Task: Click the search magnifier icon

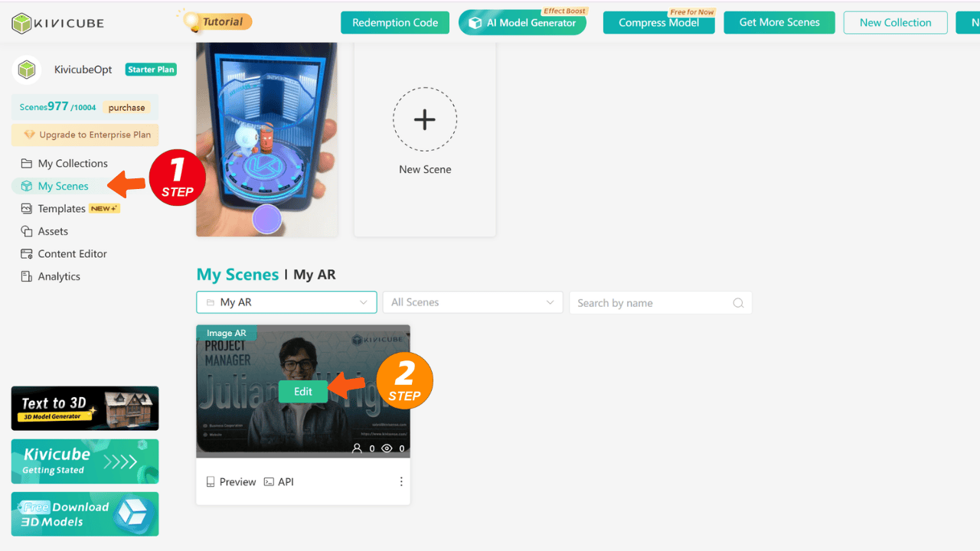Action: (x=738, y=303)
